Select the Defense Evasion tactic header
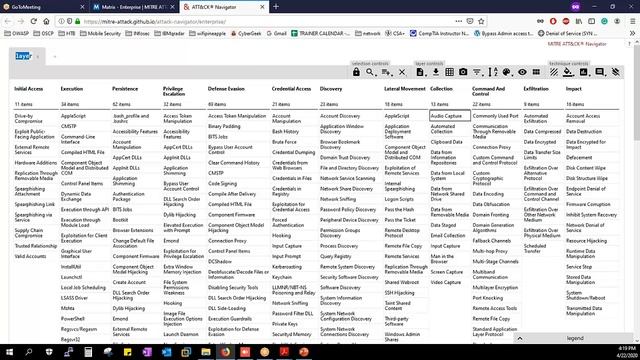The height and width of the screenshot is (360, 640). click(226, 89)
